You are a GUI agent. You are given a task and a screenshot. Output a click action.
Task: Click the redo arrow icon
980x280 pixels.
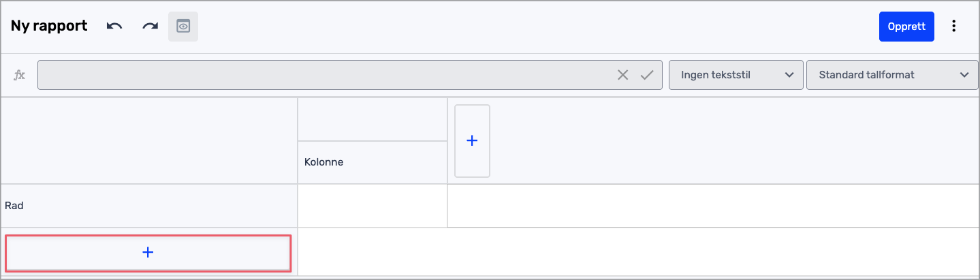pyautogui.click(x=150, y=27)
